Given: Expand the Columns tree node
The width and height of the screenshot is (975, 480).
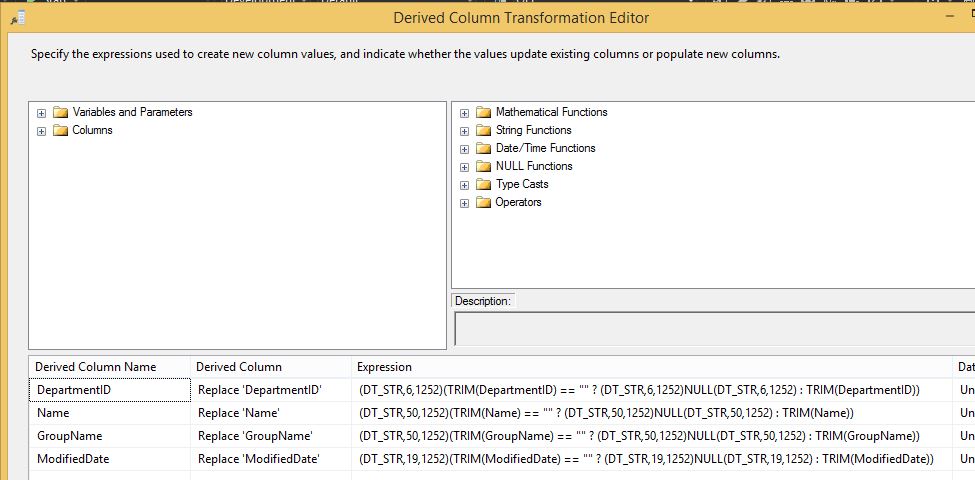Looking at the screenshot, I should (x=41, y=131).
